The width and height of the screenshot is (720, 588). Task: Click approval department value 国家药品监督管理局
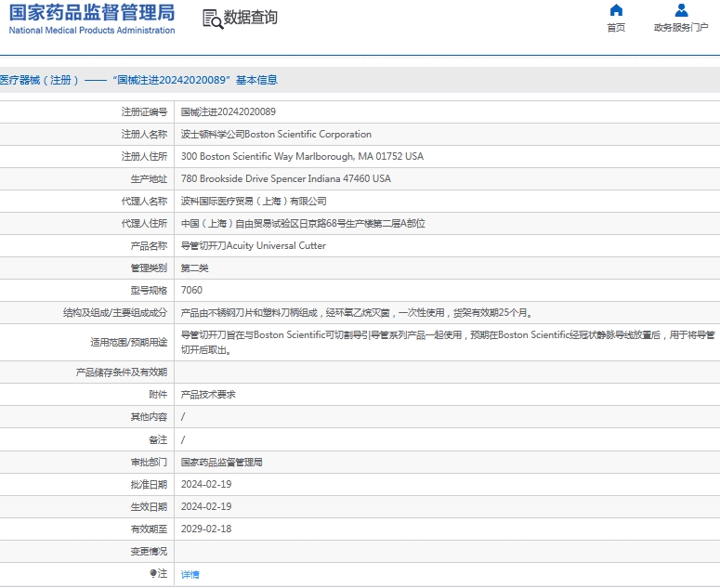click(x=221, y=463)
